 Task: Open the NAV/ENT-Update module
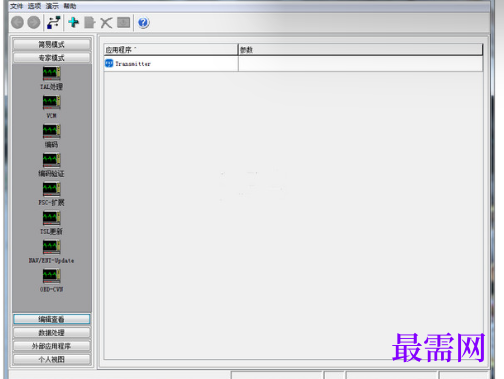tap(51, 252)
